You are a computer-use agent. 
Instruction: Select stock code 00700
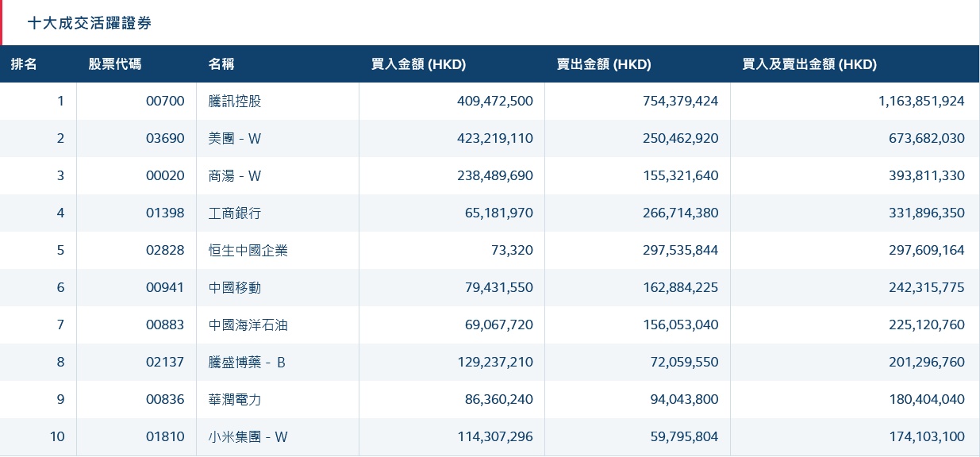coord(165,101)
